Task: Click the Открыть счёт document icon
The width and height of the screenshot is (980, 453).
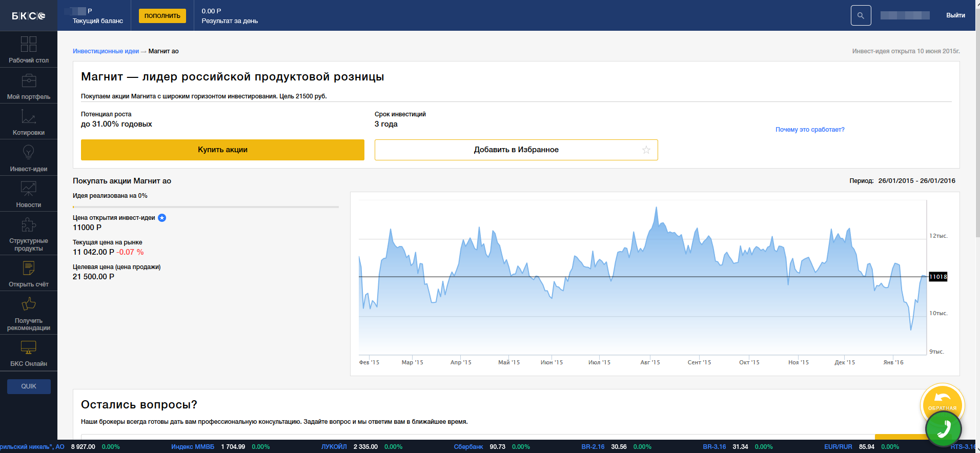Action: [x=29, y=268]
